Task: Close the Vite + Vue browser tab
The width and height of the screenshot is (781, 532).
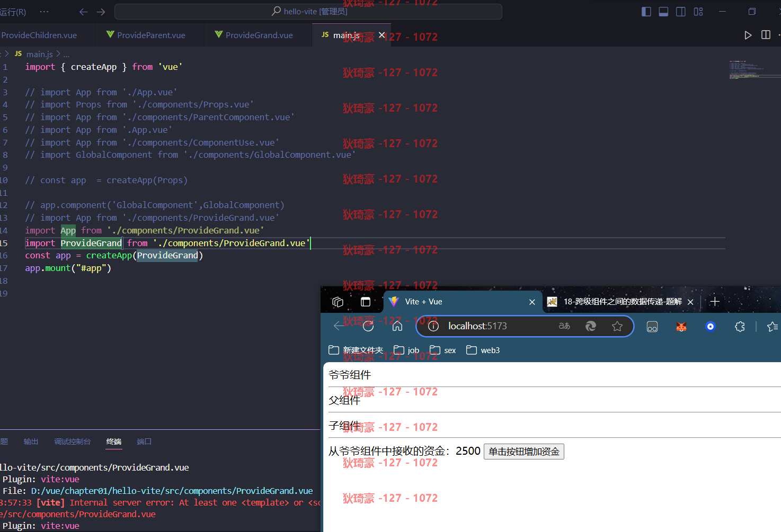Action: 532,302
